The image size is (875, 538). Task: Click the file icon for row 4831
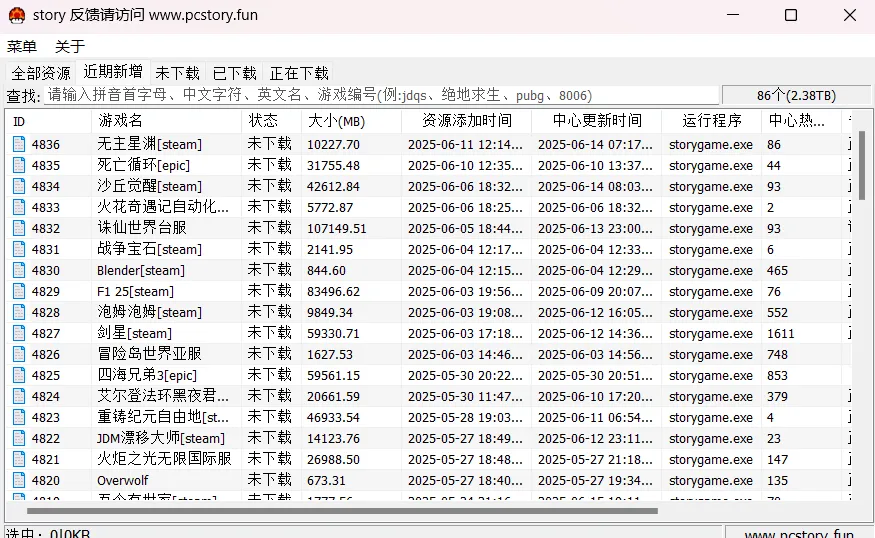coord(19,249)
